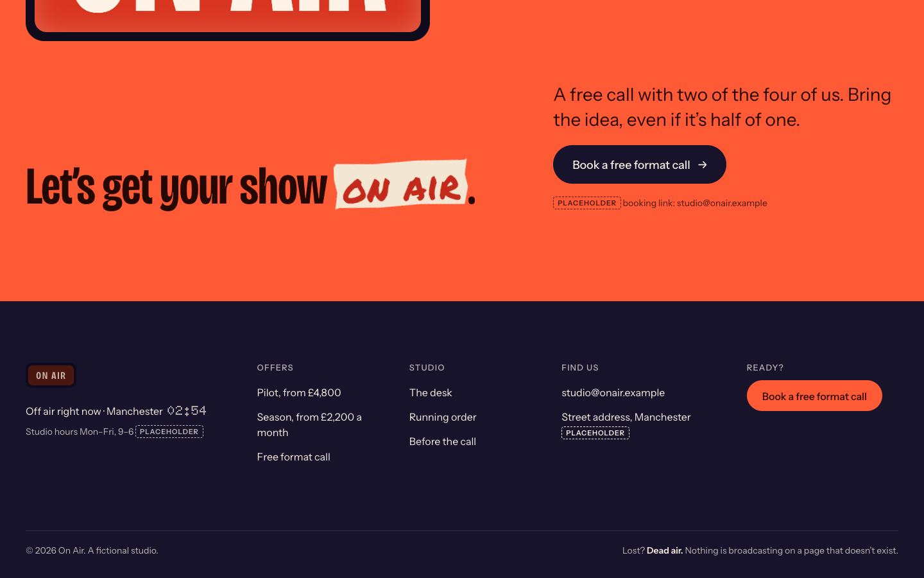This screenshot has height=578, width=924.
Task: Click the READY? column heading
Action: [x=765, y=367]
